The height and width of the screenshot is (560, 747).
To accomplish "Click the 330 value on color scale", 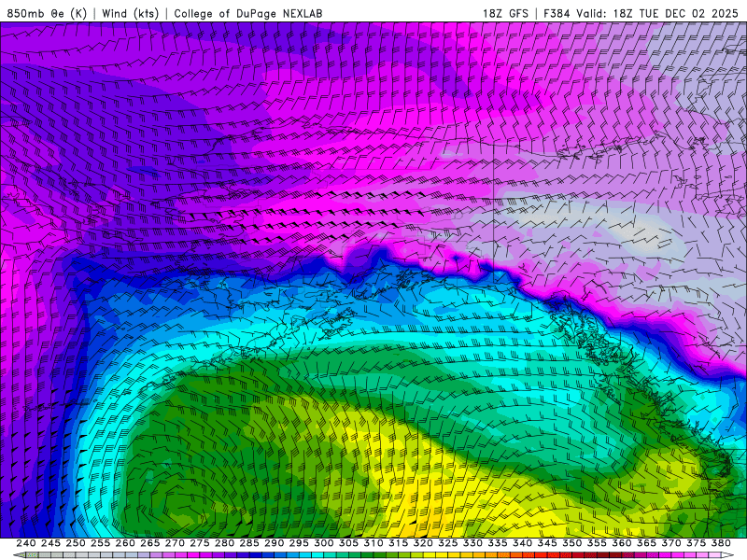I will [472, 543].
